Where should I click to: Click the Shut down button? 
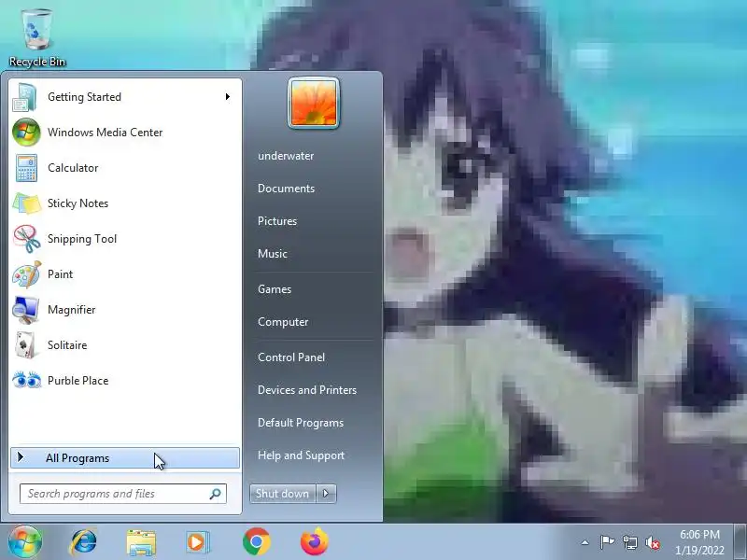(x=283, y=494)
